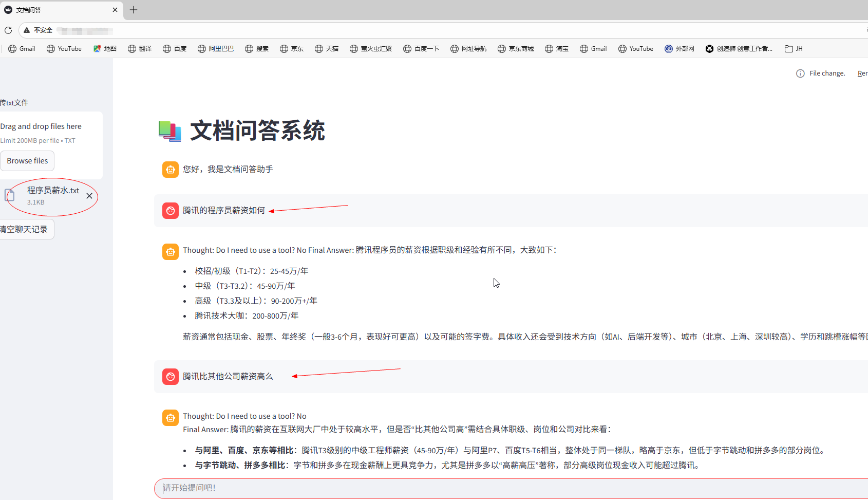
Task: Open the second Gmail bookmark
Action: [594, 49]
